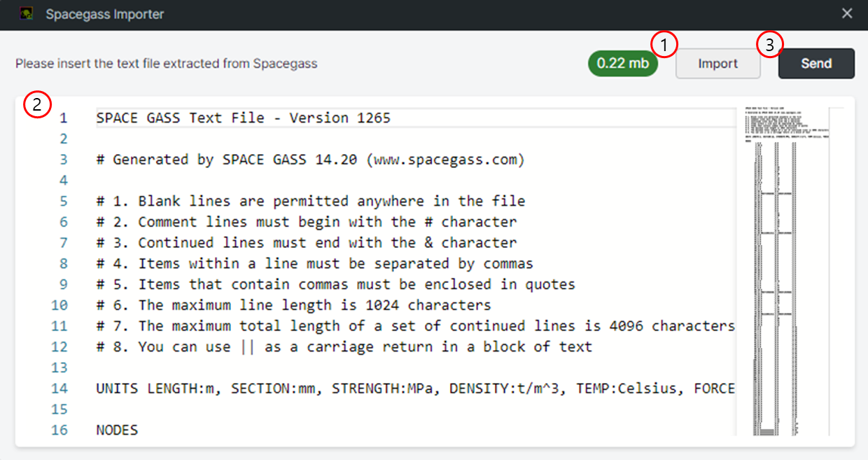Click the Import button
This screenshot has height=460, width=868.
(x=717, y=64)
